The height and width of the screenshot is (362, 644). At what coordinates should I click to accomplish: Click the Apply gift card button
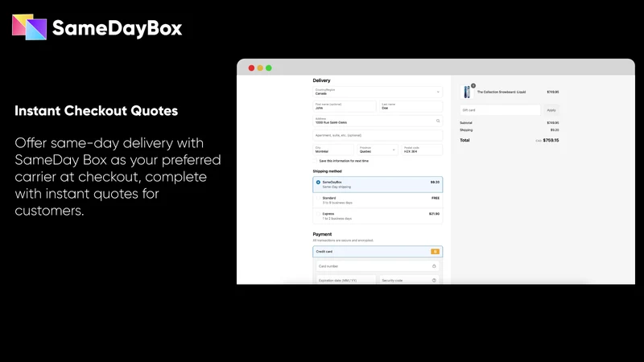[551, 110]
